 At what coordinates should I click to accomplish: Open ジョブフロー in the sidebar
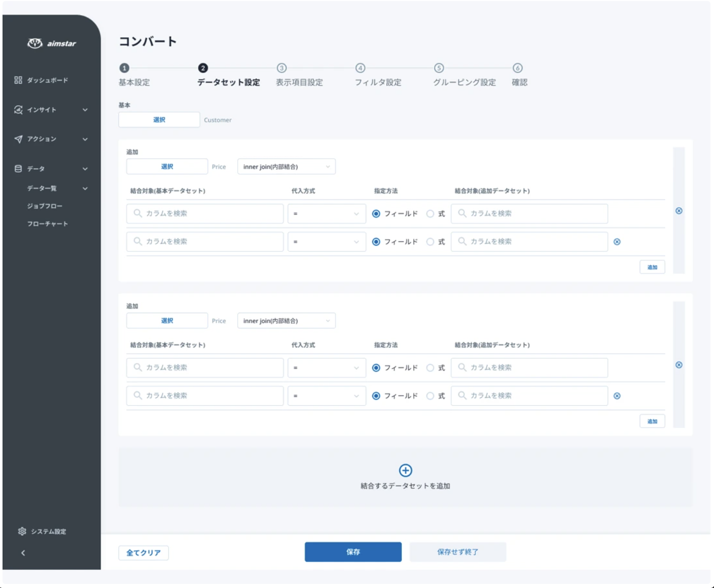[x=45, y=206]
